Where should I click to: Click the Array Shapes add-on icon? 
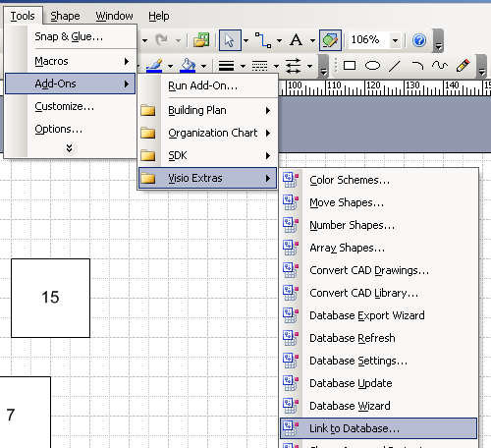[291, 248]
